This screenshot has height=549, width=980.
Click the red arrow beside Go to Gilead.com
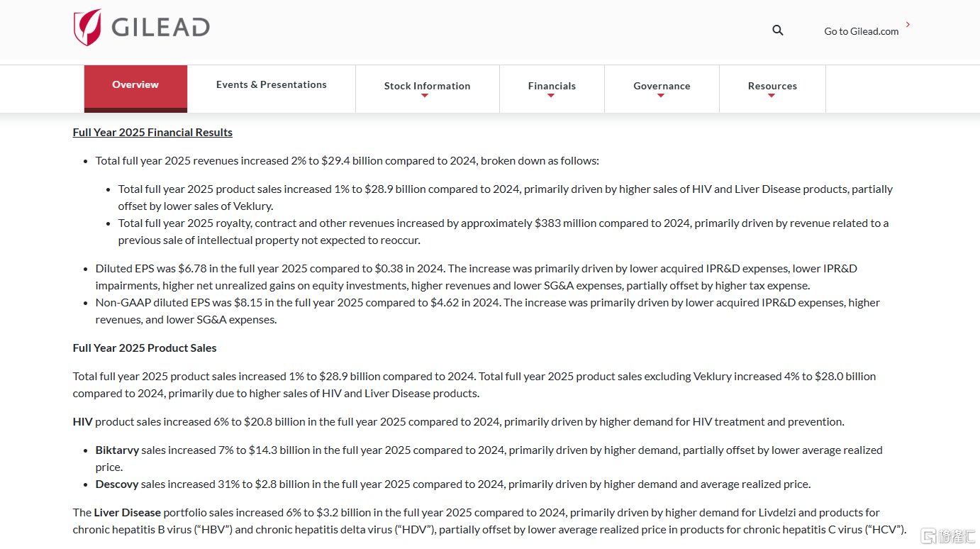tap(908, 25)
